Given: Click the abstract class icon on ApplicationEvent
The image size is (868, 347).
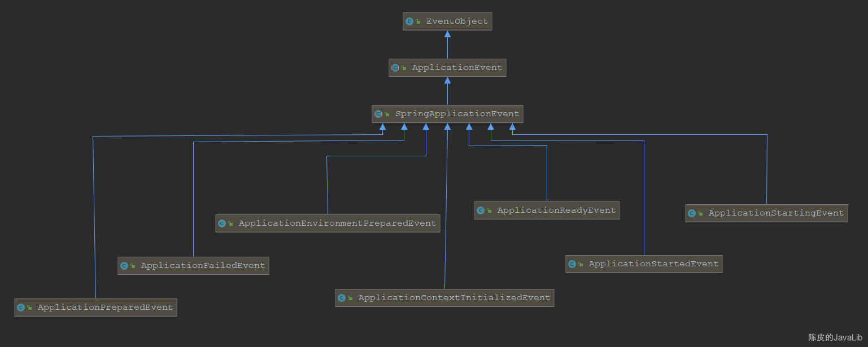Looking at the screenshot, I should pos(395,68).
